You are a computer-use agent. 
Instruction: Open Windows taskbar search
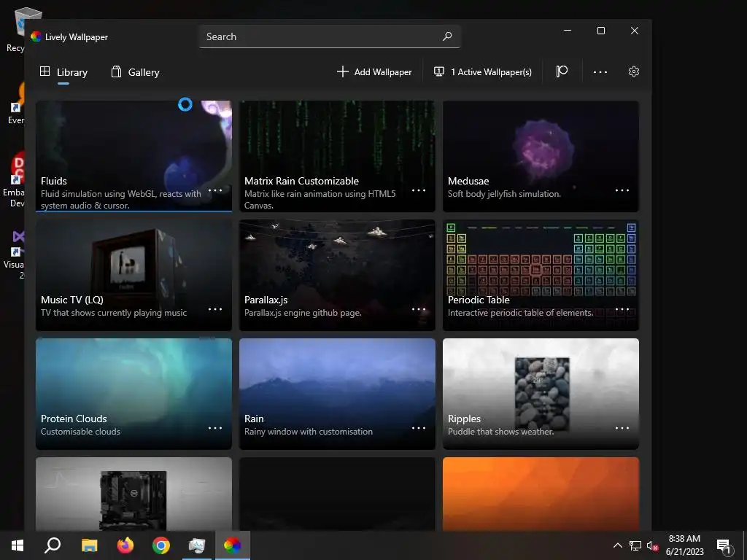53,545
